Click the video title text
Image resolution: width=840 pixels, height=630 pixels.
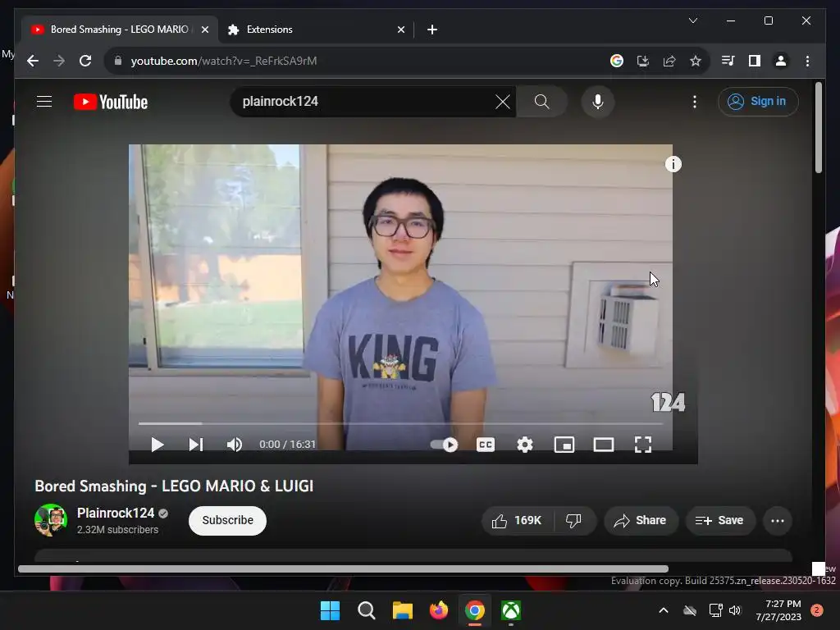174,486
